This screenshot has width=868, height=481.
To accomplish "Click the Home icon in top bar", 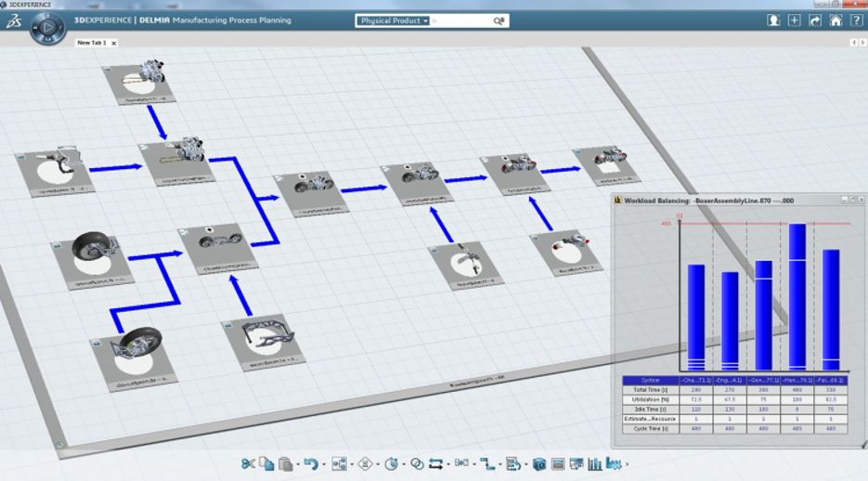I will pyautogui.click(x=836, y=20).
